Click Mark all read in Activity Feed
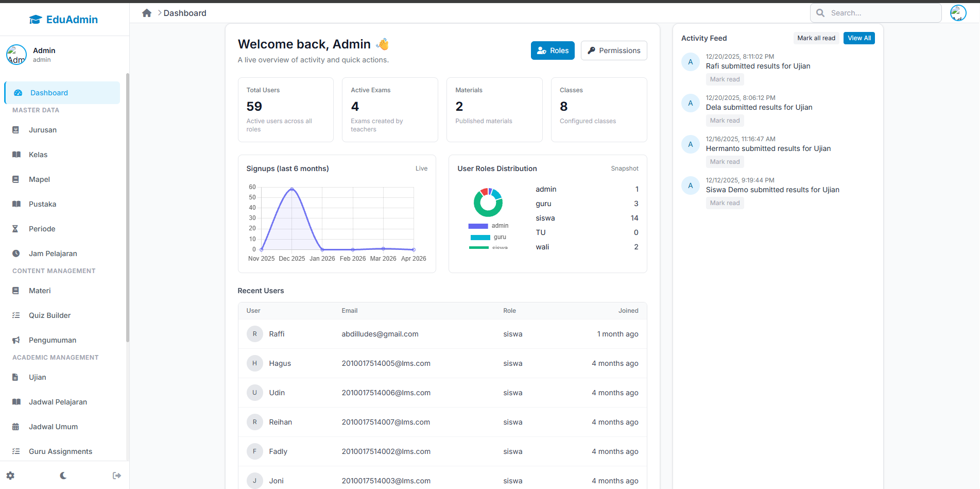This screenshot has height=489, width=980. click(x=816, y=38)
